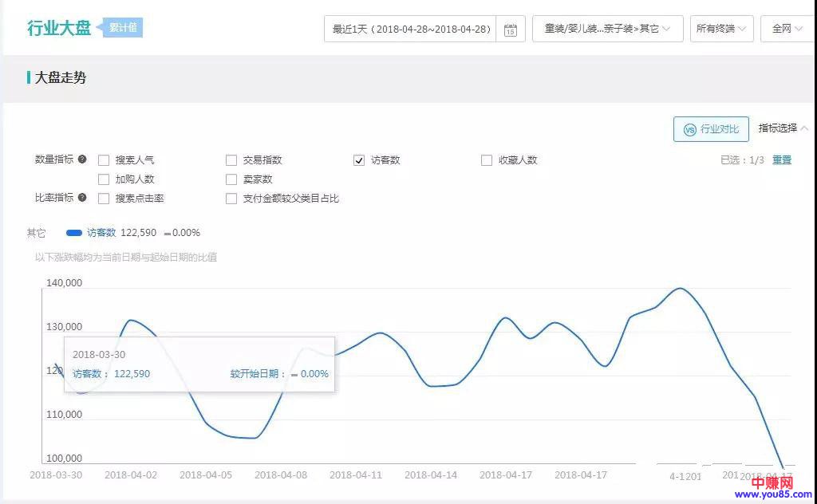Image resolution: width=817 pixels, height=504 pixels.
Task: Expand the 所有终端 dropdown
Action: [721, 29]
